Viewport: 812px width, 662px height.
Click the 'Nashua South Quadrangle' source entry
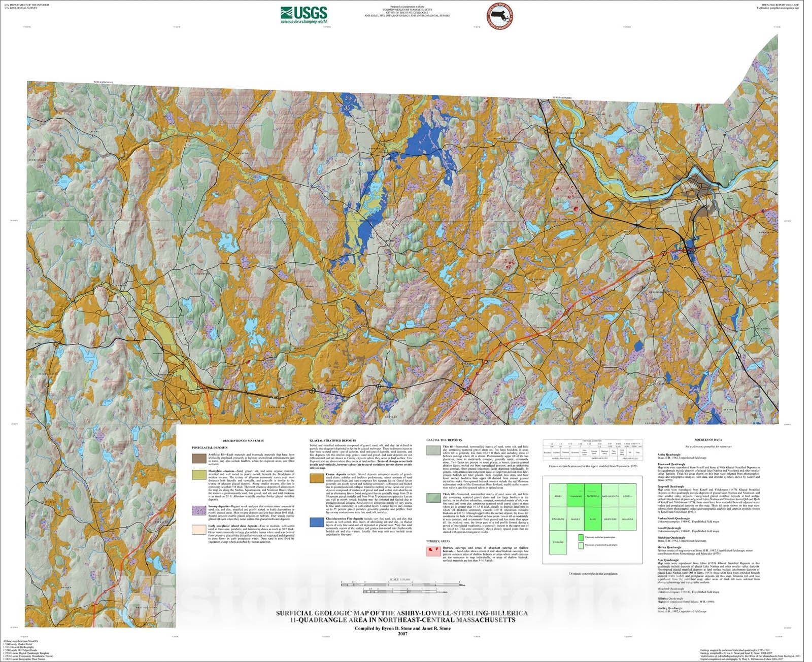(x=689, y=520)
